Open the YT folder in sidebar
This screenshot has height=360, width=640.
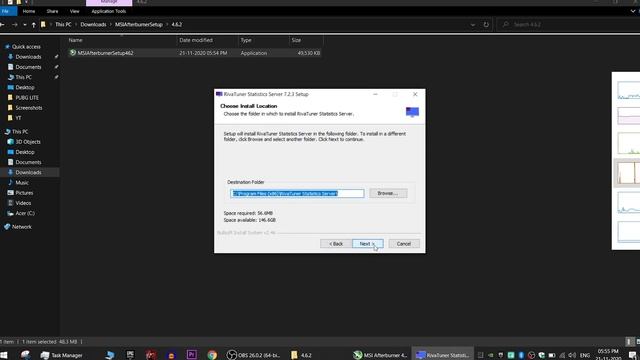18,118
